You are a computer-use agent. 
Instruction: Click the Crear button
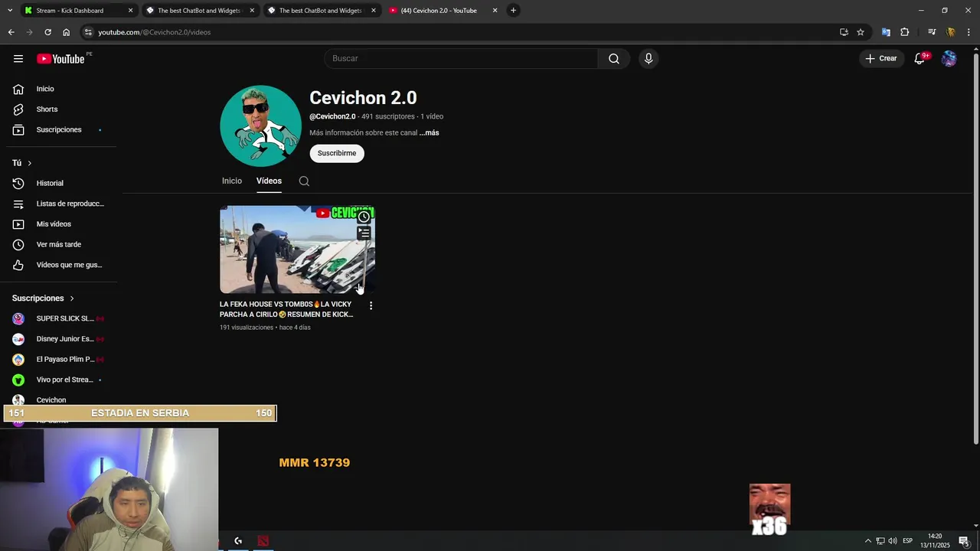(x=881, y=59)
